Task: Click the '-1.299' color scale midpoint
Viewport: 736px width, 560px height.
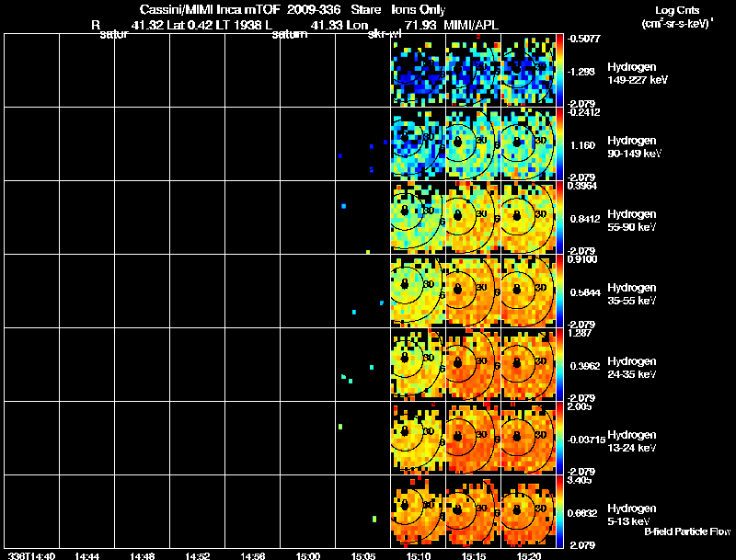Action: point(583,72)
